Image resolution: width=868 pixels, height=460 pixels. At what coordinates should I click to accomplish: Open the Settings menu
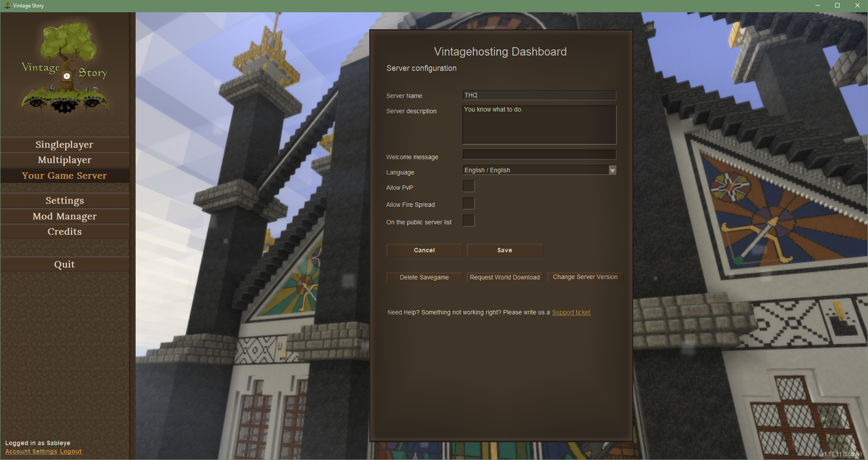pyautogui.click(x=64, y=201)
